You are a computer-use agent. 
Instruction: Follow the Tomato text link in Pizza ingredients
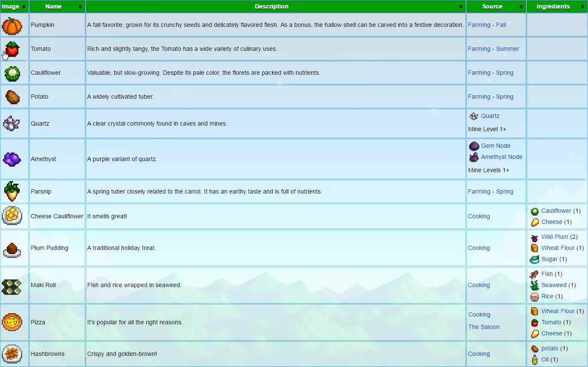click(551, 323)
